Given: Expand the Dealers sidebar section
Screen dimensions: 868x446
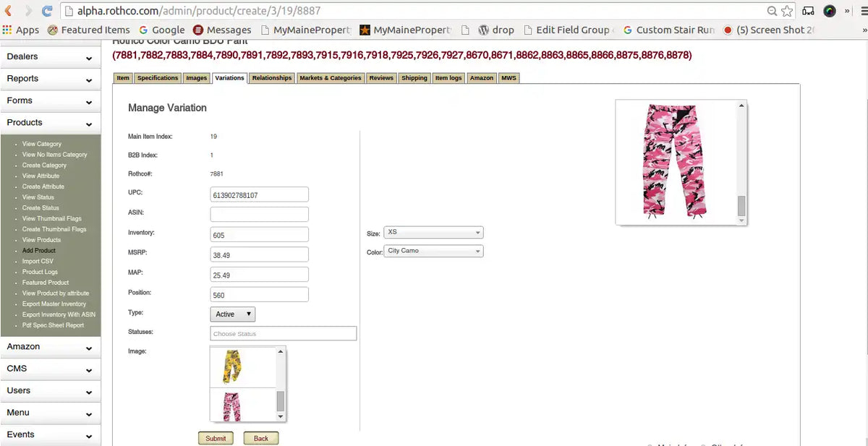Looking at the screenshot, I should 50,57.
